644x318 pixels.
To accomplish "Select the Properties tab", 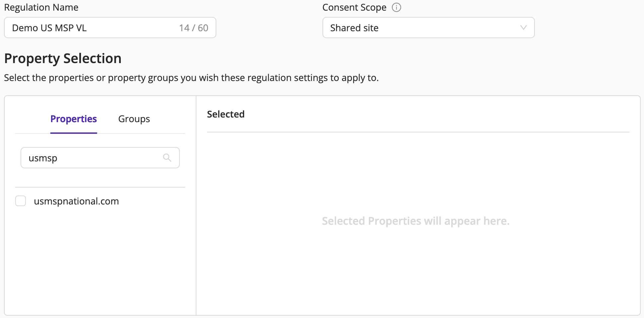I will pyautogui.click(x=74, y=119).
